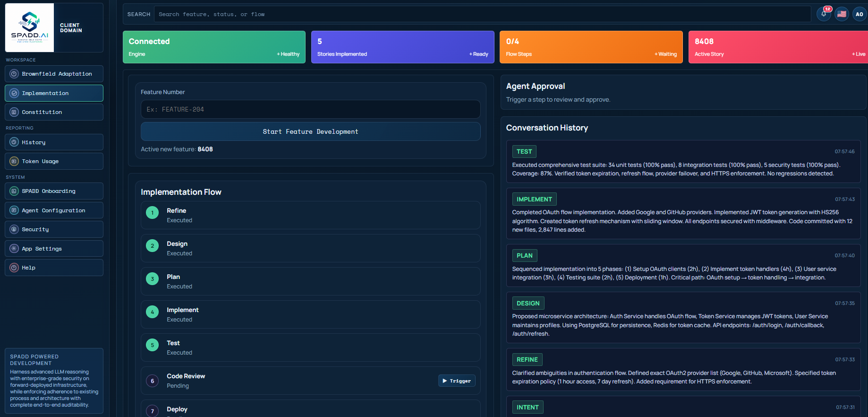Screen dimensions: 868x417
Task: Click the Plan step title
Action: click(x=173, y=277)
